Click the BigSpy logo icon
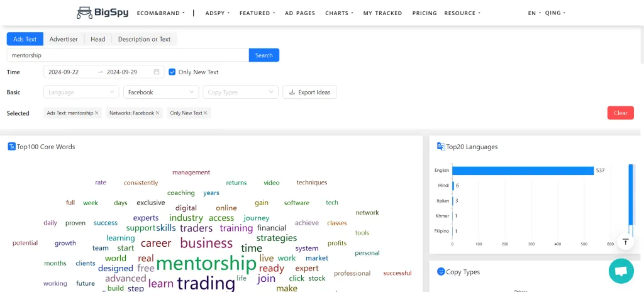The image size is (644, 292). coord(84,13)
